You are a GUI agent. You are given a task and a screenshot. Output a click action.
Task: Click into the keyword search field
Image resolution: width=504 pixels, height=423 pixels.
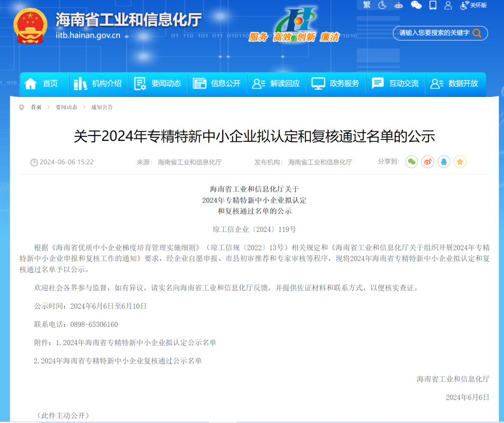tap(434, 33)
